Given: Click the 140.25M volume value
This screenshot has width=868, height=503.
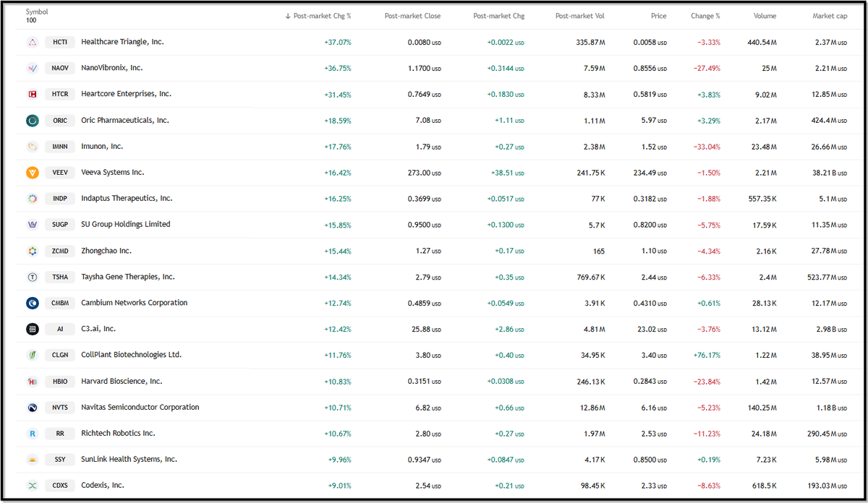Looking at the screenshot, I should point(762,408).
